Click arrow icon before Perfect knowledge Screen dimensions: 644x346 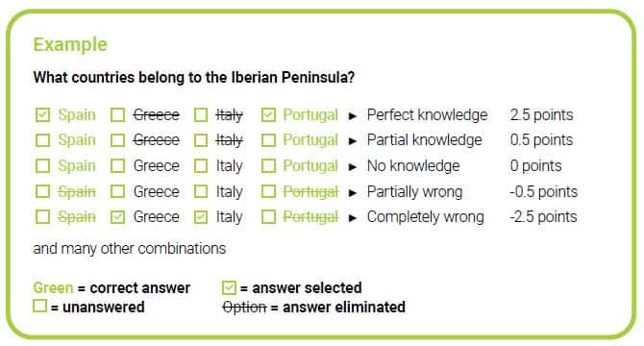click(x=352, y=116)
